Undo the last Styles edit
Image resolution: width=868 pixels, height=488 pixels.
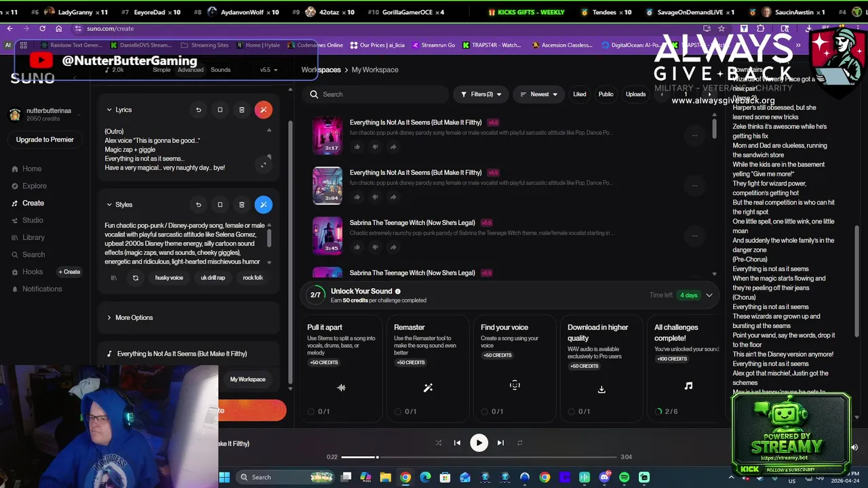(198, 205)
